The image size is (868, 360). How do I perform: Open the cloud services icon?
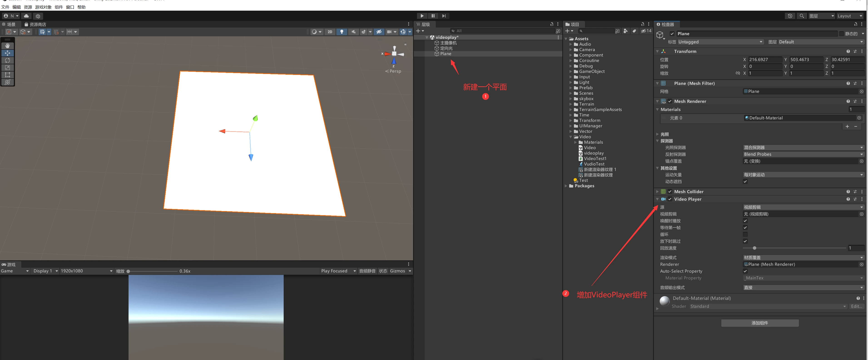[26, 16]
